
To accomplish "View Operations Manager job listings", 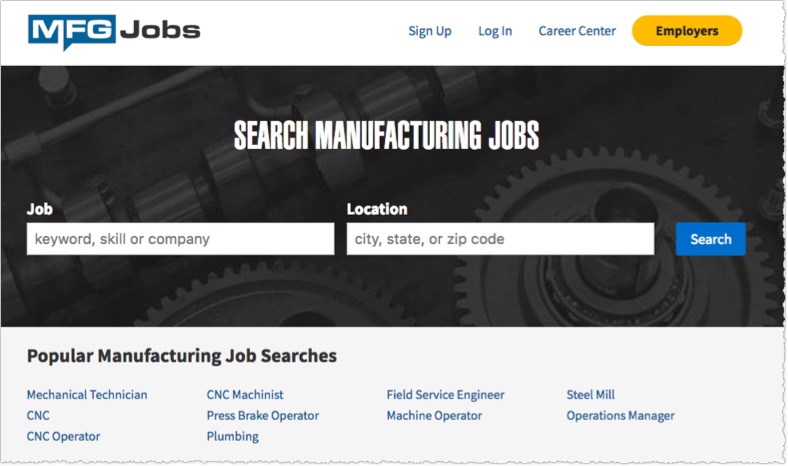I will (621, 416).
